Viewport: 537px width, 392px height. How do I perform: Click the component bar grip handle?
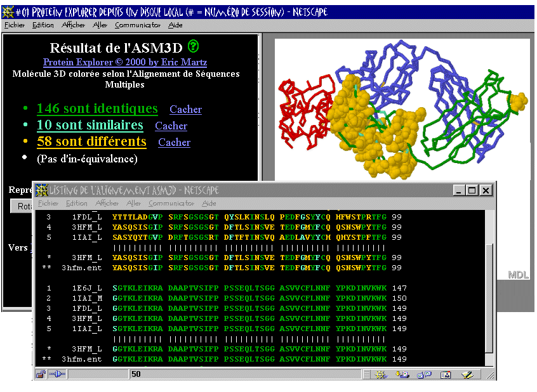pos(366,374)
